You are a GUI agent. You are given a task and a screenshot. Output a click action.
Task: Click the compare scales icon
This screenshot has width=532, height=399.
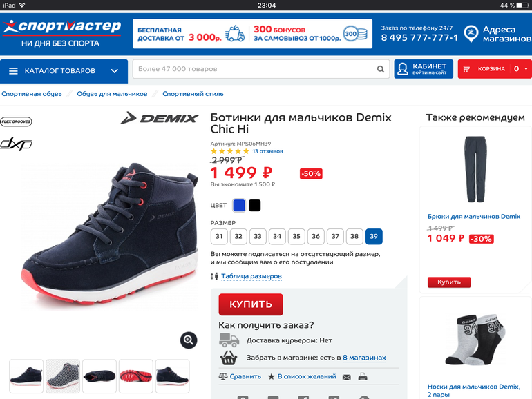223,376
